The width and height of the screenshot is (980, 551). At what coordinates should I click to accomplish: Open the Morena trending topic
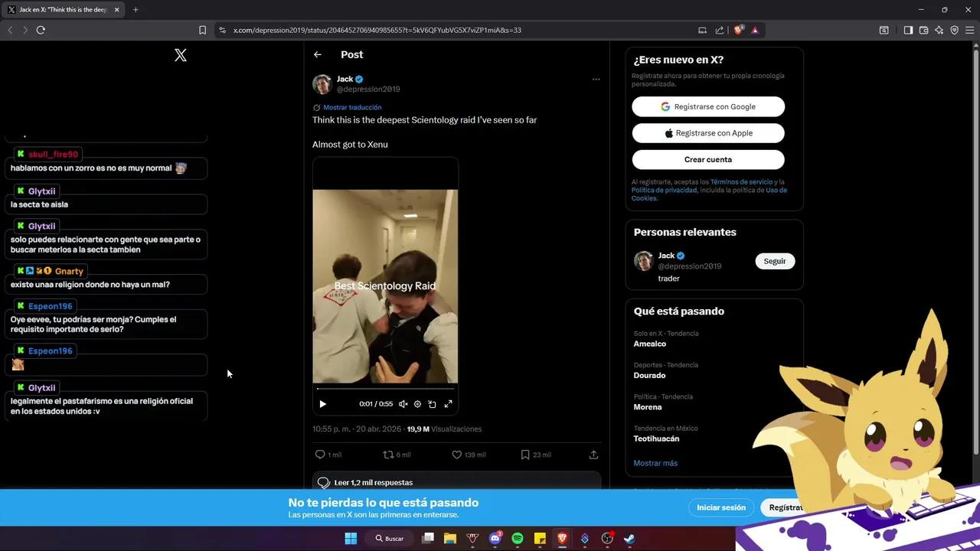click(648, 407)
